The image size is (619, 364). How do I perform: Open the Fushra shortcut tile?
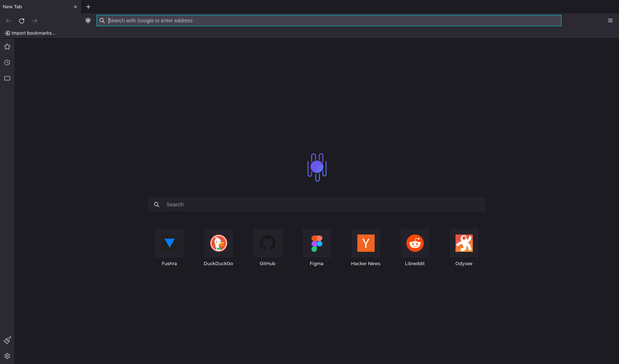tap(170, 243)
